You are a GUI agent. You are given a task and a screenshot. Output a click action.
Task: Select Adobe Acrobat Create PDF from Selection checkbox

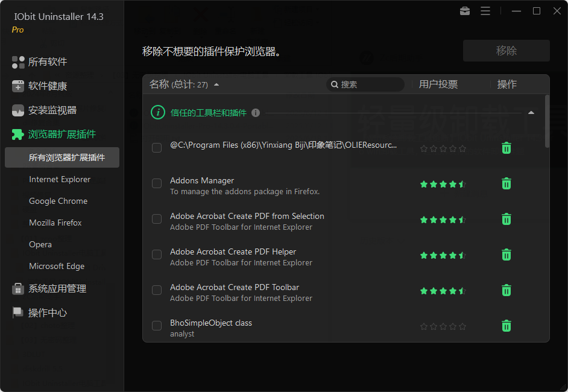(x=157, y=219)
